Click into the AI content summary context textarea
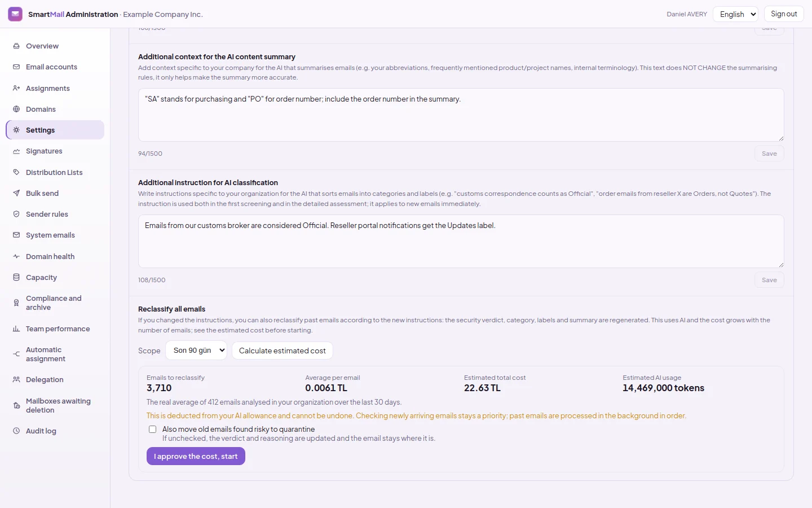This screenshot has height=508, width=812. coord(461,115)
